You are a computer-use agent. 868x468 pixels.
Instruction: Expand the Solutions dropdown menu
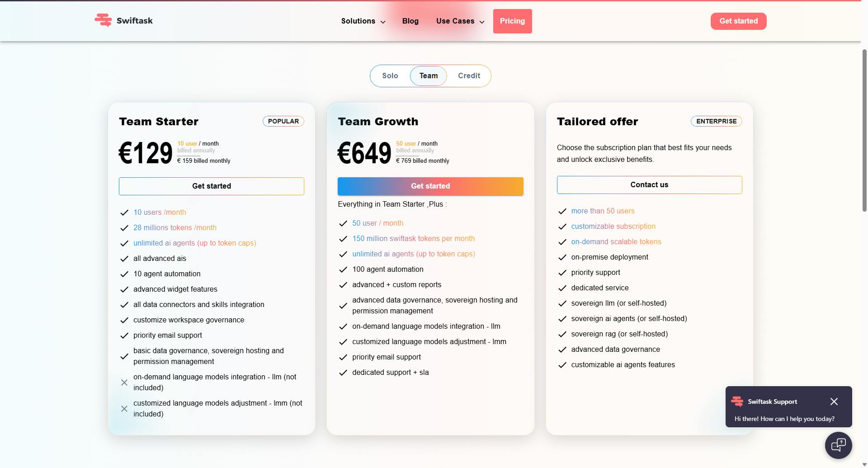click(362, 21)
